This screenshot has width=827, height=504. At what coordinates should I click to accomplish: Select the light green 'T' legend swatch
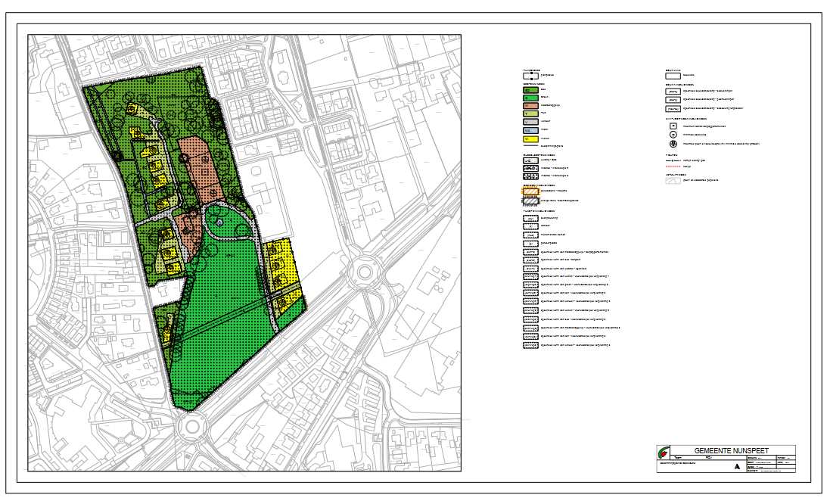pos(530,114)
